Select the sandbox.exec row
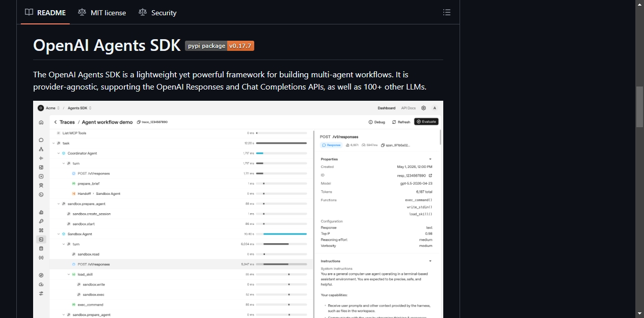This screenshot has height=318, width=644. pyautogui.click(x=181, y=295)
